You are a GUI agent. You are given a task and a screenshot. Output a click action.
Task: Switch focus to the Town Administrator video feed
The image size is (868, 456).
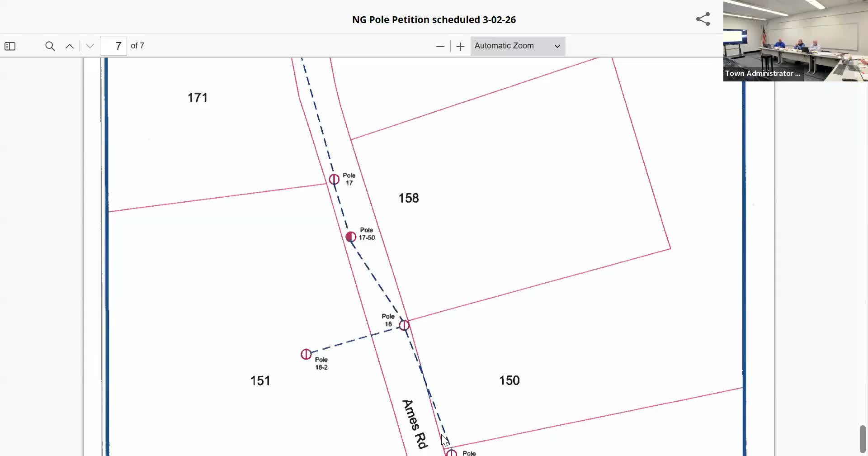(x=795, y=41)
